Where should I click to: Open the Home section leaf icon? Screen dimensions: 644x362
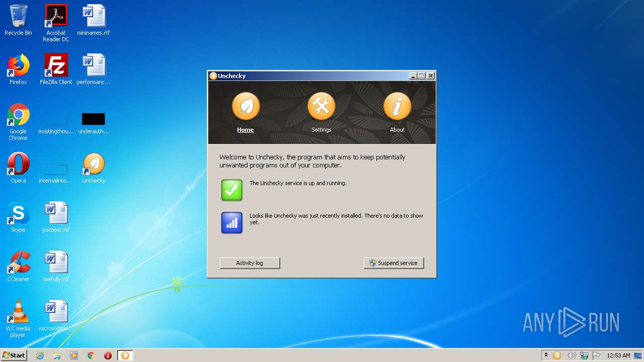coord(246,106)
